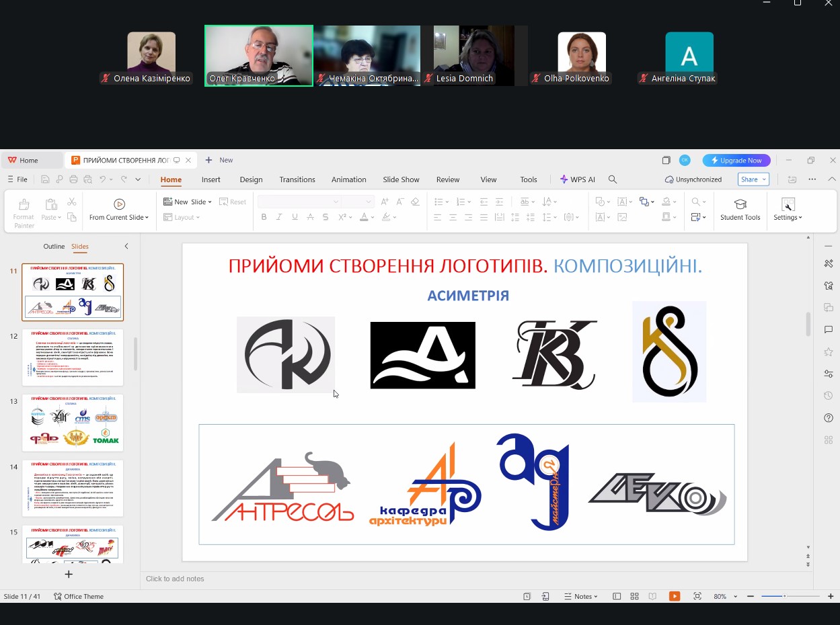The height and width of the screenshot is (625, 840).
Task: Adjust the zoom slider in status bar
Action: (x=784, y=596)
